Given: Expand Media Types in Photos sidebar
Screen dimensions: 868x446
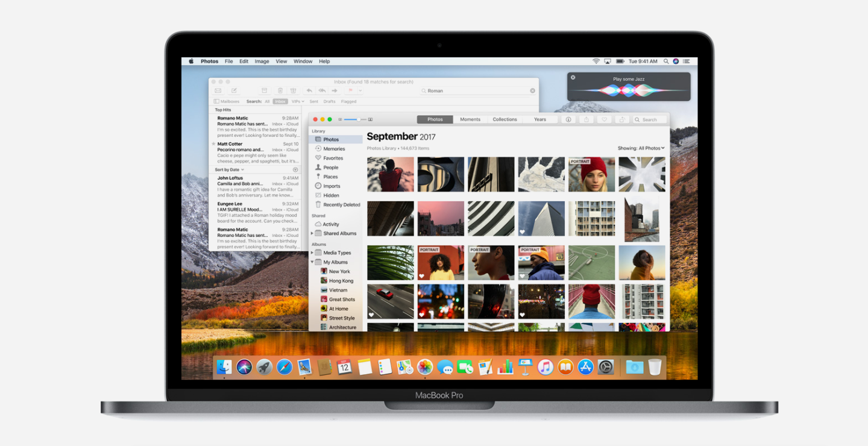Looking at the screenshot, I should [x=312, y=253].
